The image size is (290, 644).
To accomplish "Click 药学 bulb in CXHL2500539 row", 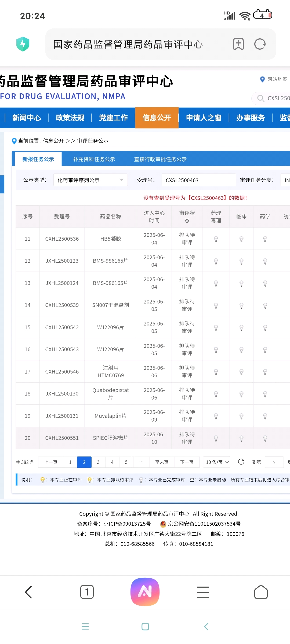I will pos(265,306).
